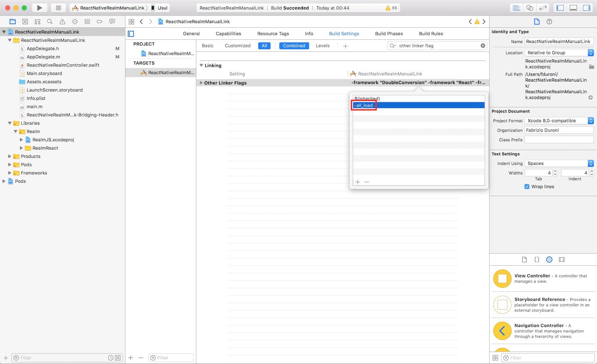Open the General tab
This screenshot has width=597, height=364.
191,34
